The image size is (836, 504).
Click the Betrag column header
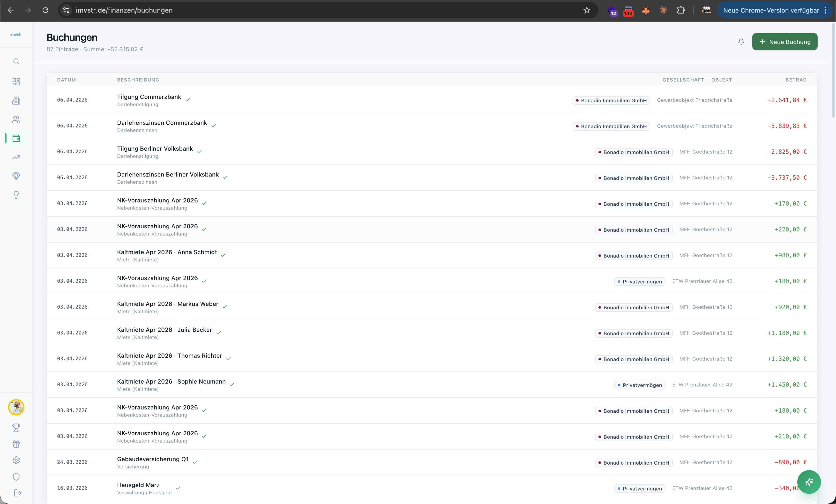click(796, 80)
